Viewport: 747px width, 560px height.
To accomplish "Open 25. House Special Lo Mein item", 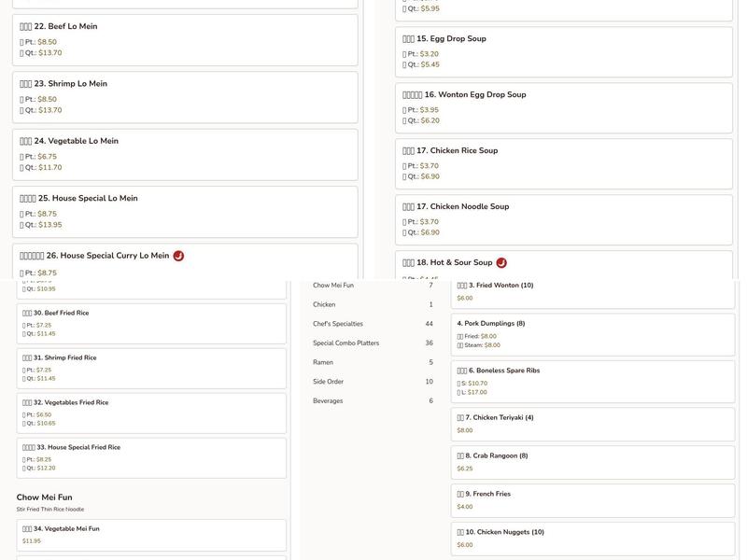I will click(x=185, y=211).
